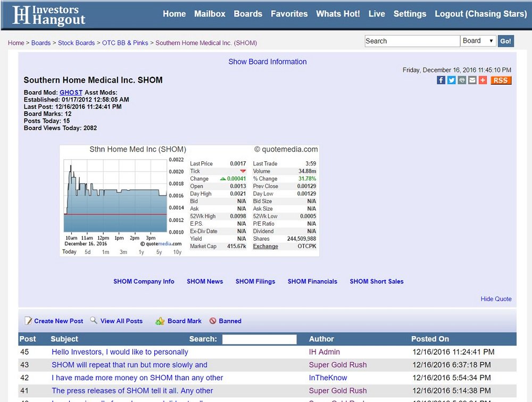The width and height of the screenshot is (532, 402).
Task: Open GHOST board mod profile
Action: [71, 92]
